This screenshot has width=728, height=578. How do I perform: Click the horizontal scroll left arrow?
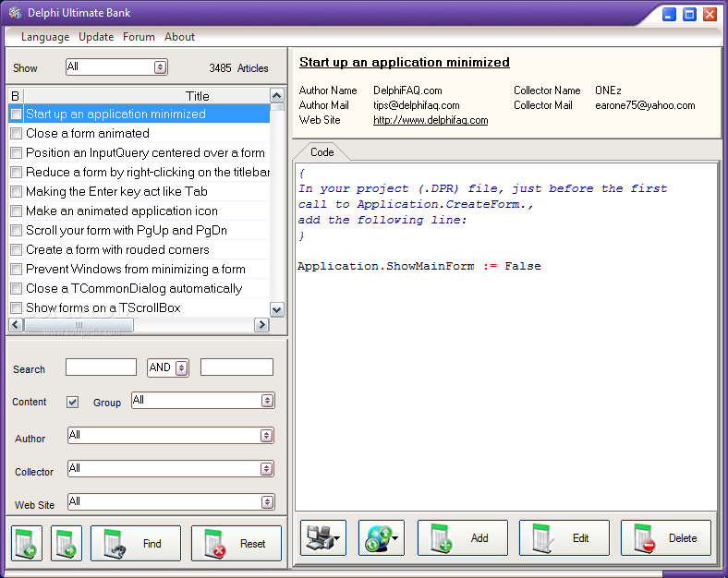tap(16, 325)
